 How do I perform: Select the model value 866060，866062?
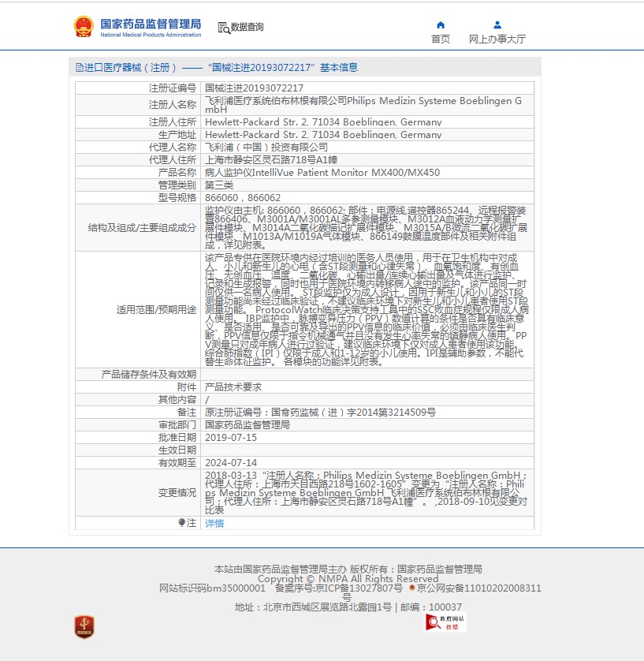point(243,198)
